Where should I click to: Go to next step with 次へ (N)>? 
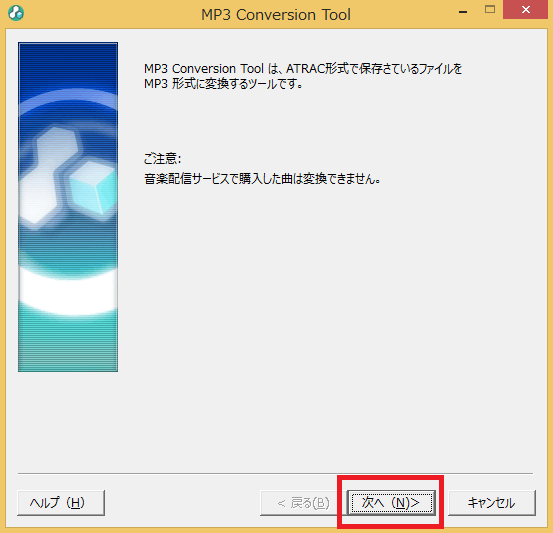[391, 503]
